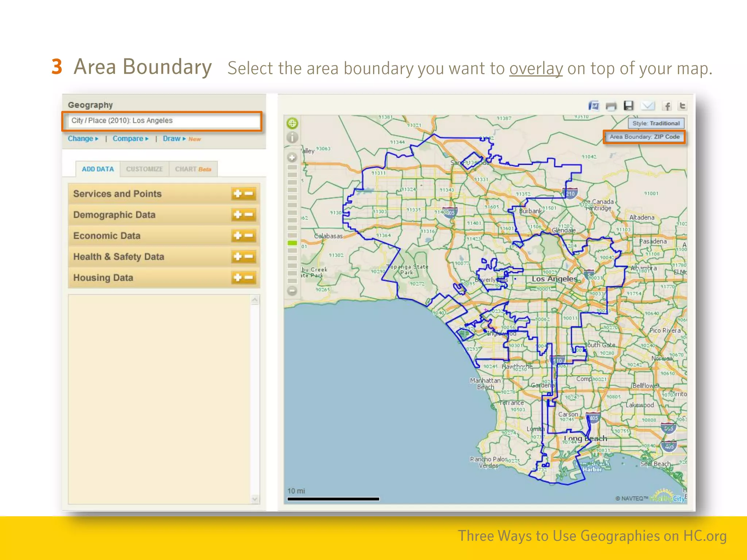Click the green globe map icon
Image resolution: width=747 pixels, height=560 pixels.
pos(292,123)
